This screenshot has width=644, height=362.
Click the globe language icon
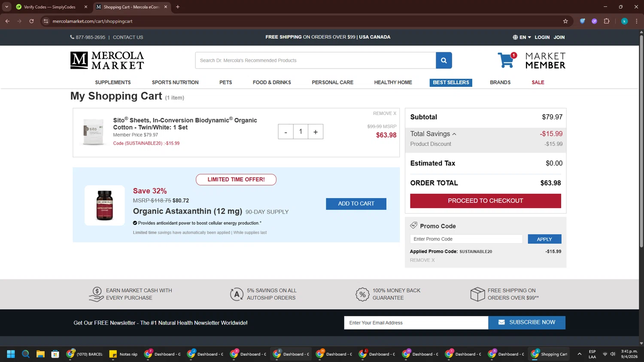515,37
